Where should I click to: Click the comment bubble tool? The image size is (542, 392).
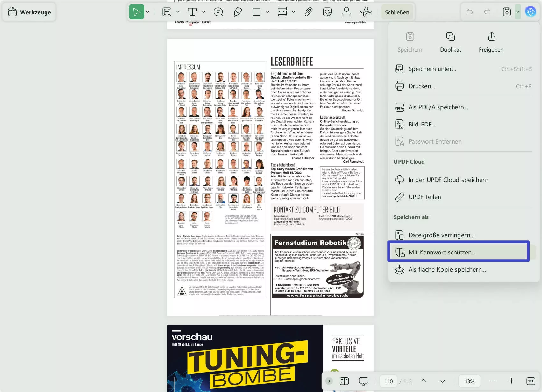[218, 12]
